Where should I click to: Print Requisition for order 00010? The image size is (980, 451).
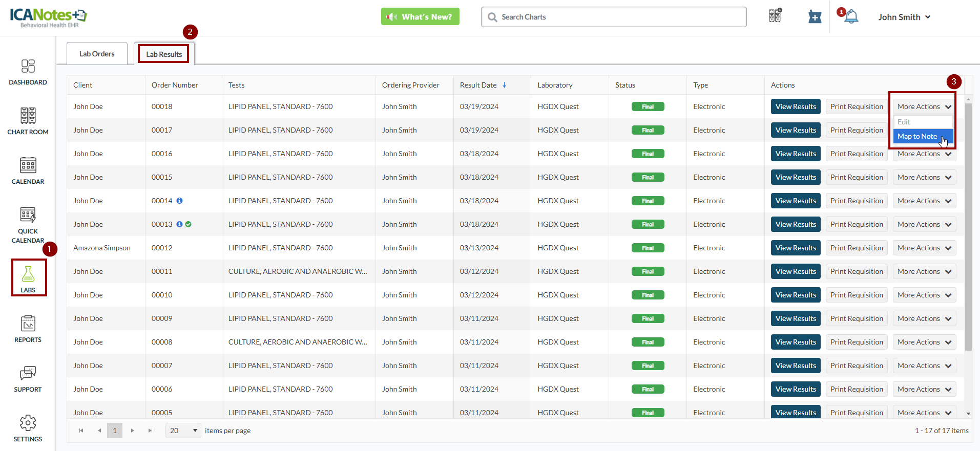click(856, 295)
